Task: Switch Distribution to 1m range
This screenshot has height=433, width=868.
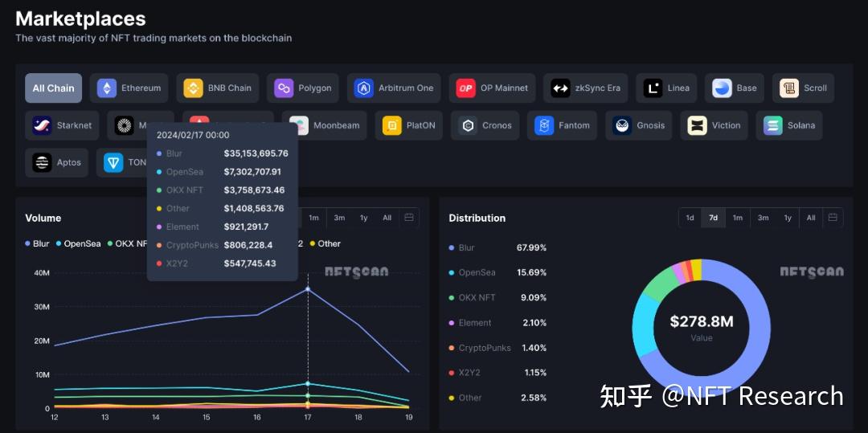Action: click(738, 218)
